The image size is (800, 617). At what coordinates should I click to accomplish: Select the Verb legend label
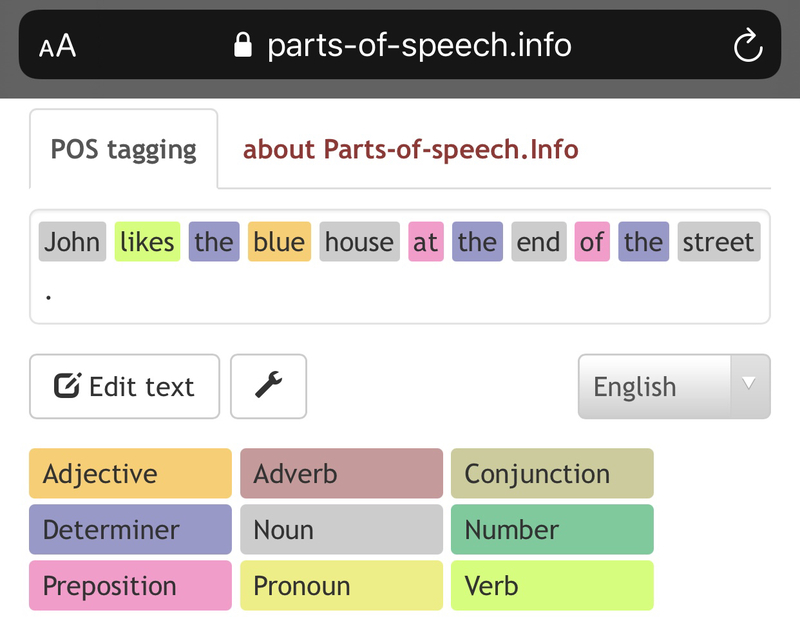[552, 586]
